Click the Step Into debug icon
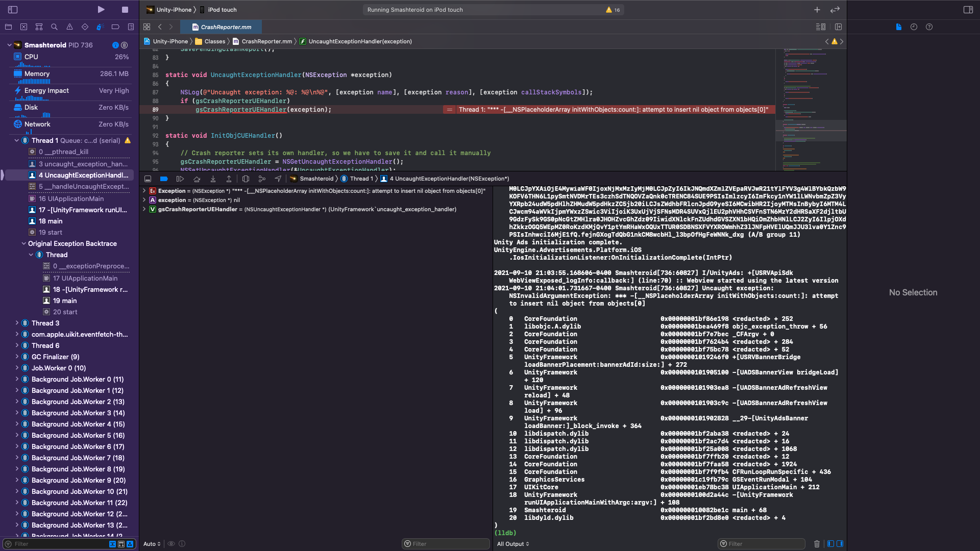The height and width of the screenshot is (551, 980). point(213,179)
